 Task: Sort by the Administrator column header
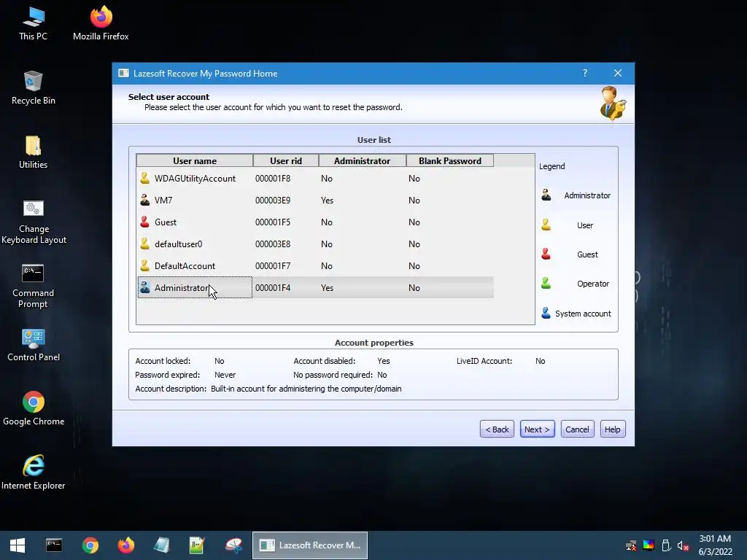pos(362,160)
